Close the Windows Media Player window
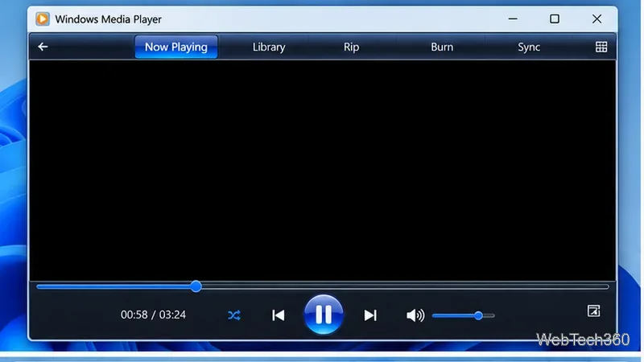 point(597,19)
